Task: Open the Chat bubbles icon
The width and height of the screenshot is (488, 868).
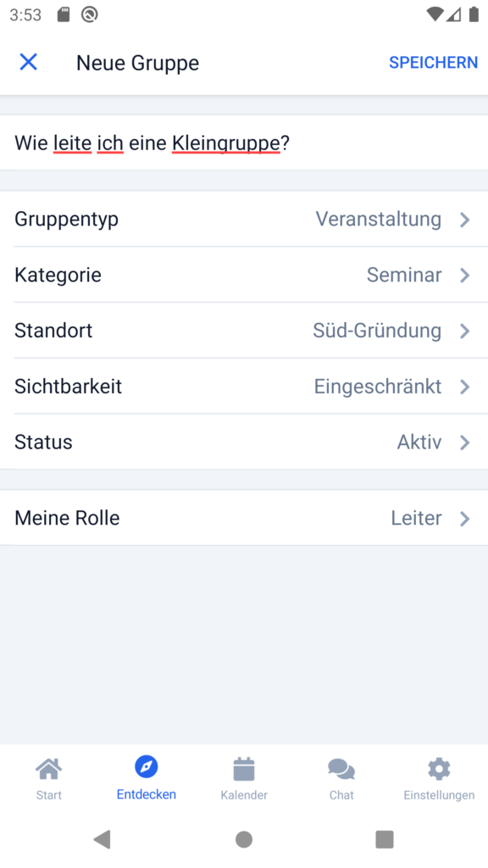Action: coord(341,769)
